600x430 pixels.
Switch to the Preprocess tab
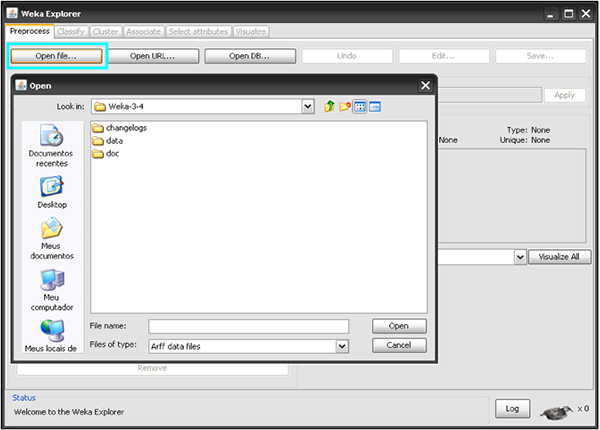29,31
